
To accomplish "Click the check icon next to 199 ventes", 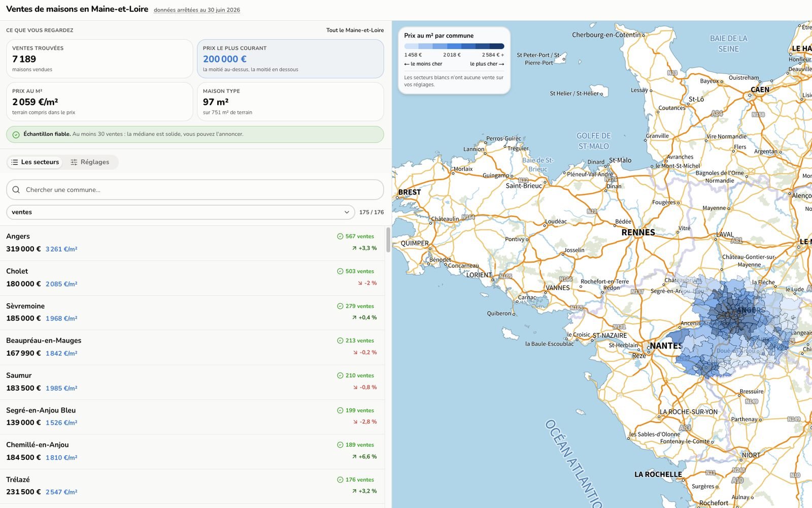I will click(x=340, y=410).
